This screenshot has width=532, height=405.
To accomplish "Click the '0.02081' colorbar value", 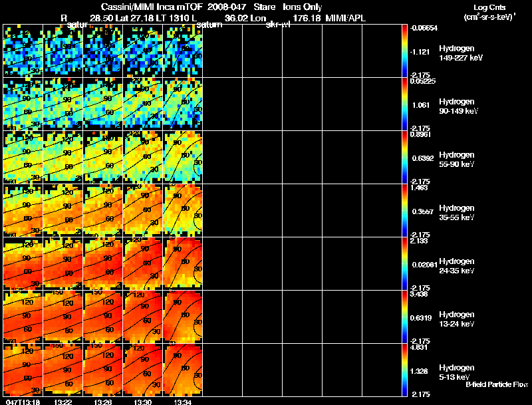I will click(x=424, y=265).
